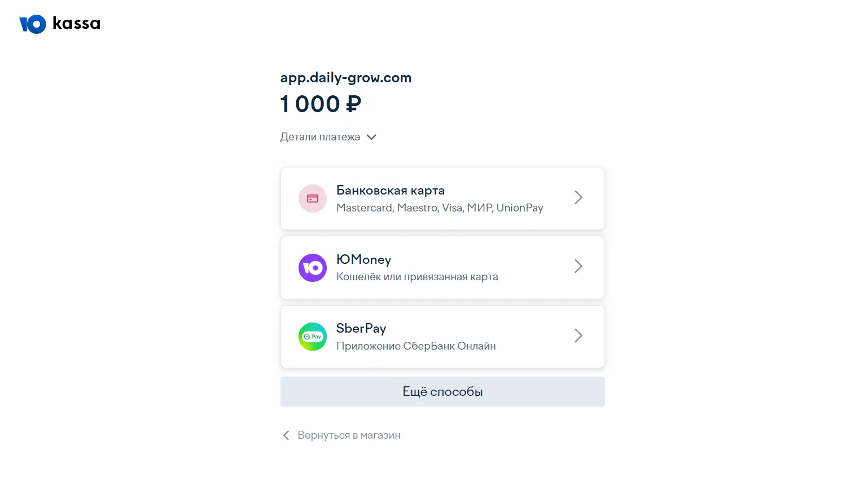
Task: Click the kassa wordmark text
Action: point(76,23)
